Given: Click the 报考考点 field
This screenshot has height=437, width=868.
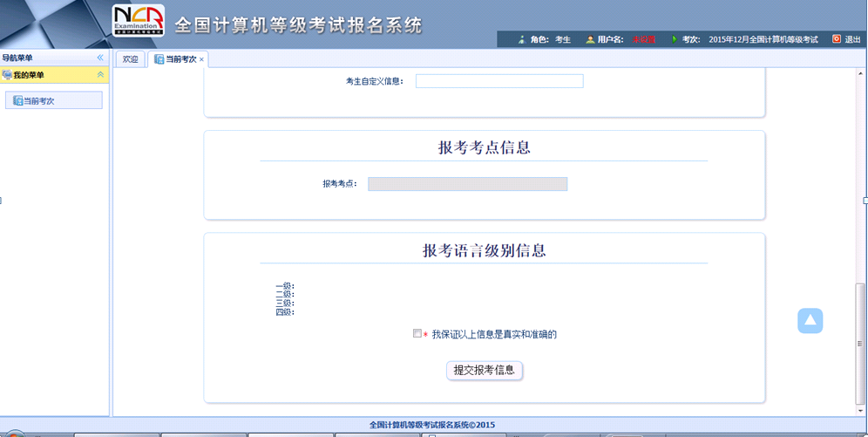Looking at the screenshot, I should click(467, 184).
